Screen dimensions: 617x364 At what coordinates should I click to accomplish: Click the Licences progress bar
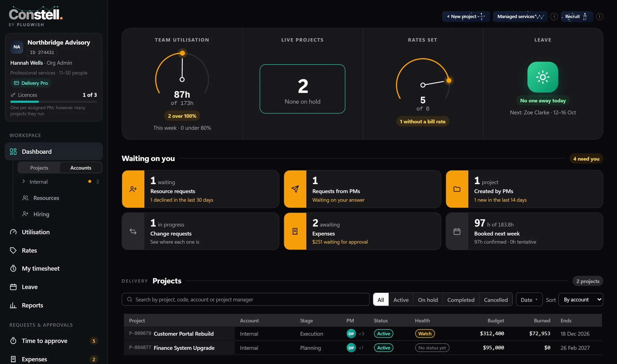[x=54, y=102]
